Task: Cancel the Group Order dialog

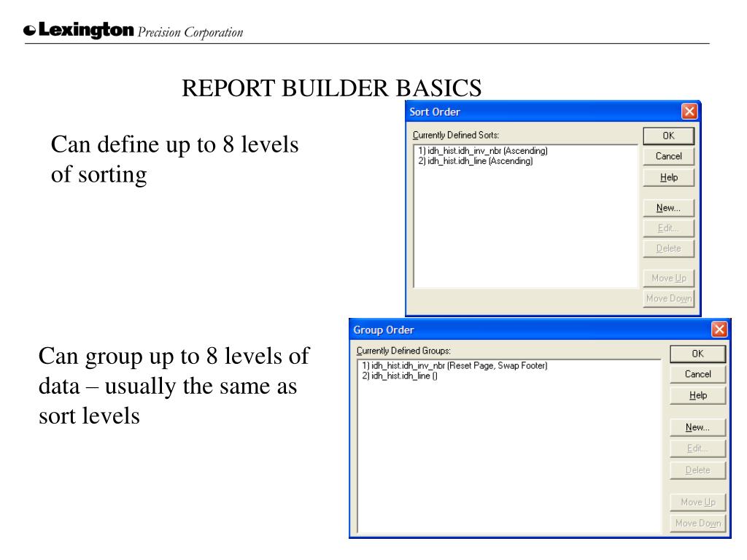Action: (697, 374)
